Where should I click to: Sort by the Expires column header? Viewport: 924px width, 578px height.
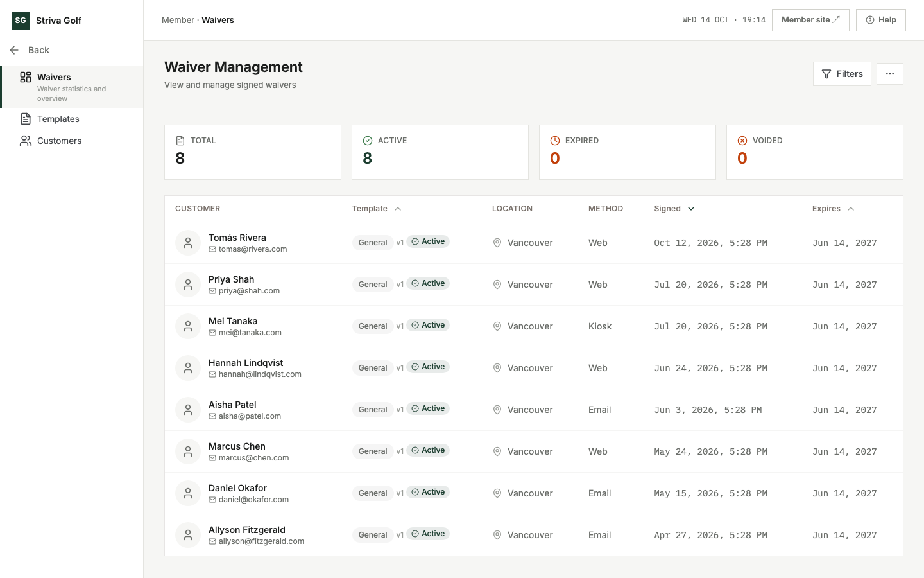point(833,209)
